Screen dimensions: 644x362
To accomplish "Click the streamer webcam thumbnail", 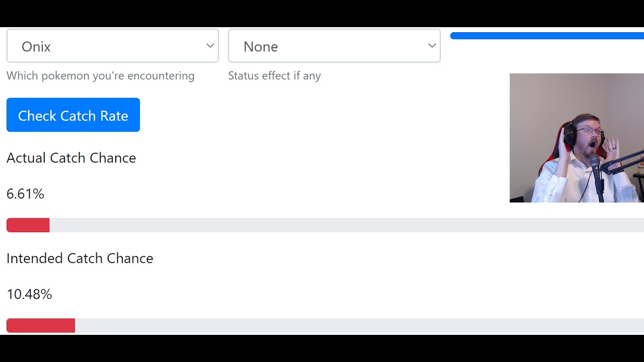I will pos(577,138).
